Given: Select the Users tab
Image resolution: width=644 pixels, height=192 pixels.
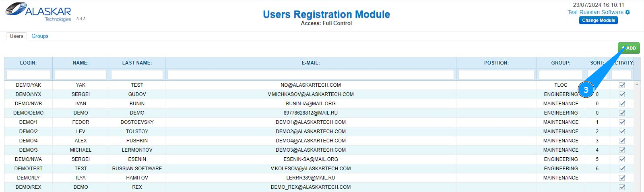Looking at the screenshot, I should click(17, 36).
